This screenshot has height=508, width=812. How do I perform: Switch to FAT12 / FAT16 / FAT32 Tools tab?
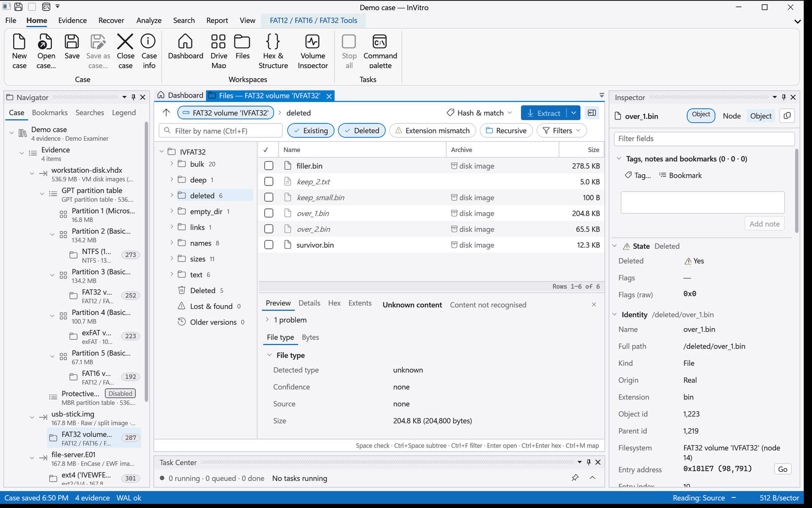pos(314,20)
